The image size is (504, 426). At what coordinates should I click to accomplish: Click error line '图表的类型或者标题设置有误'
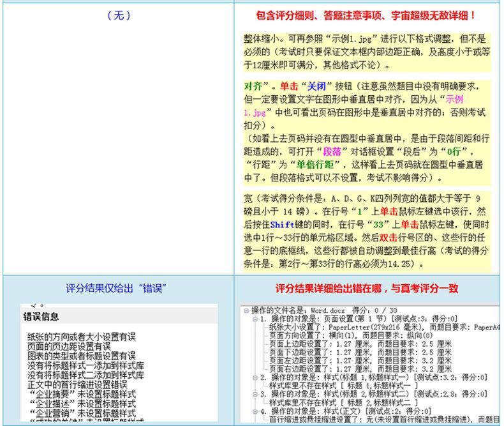(81, 356)
